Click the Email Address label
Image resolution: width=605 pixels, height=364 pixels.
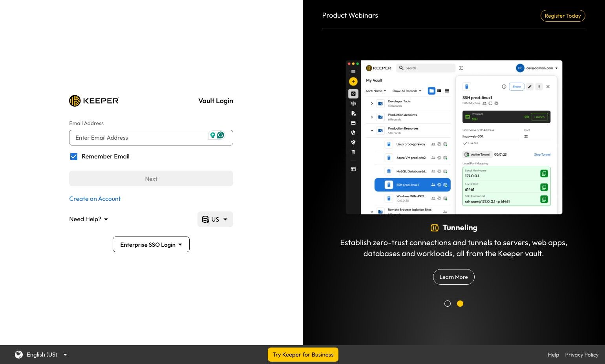click(86, 123)
